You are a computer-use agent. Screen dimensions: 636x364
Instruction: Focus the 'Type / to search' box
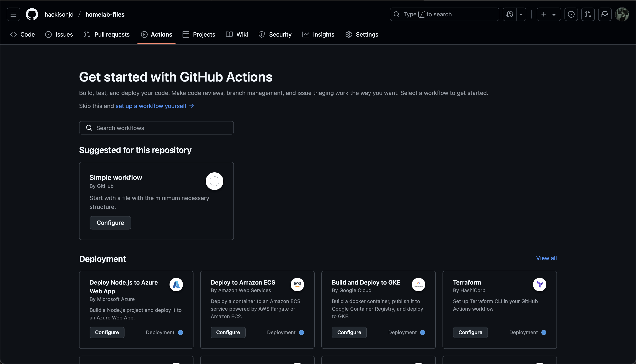444,14
